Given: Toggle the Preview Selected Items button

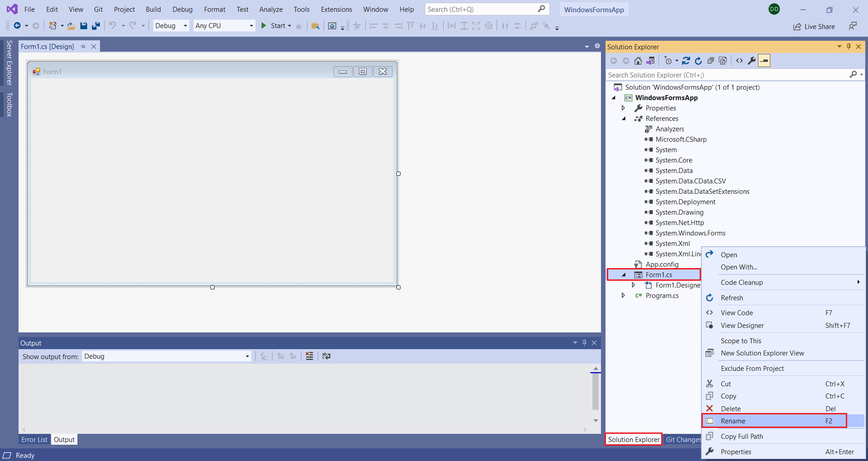Looking at the screenshot, I should tap(764, 61).
